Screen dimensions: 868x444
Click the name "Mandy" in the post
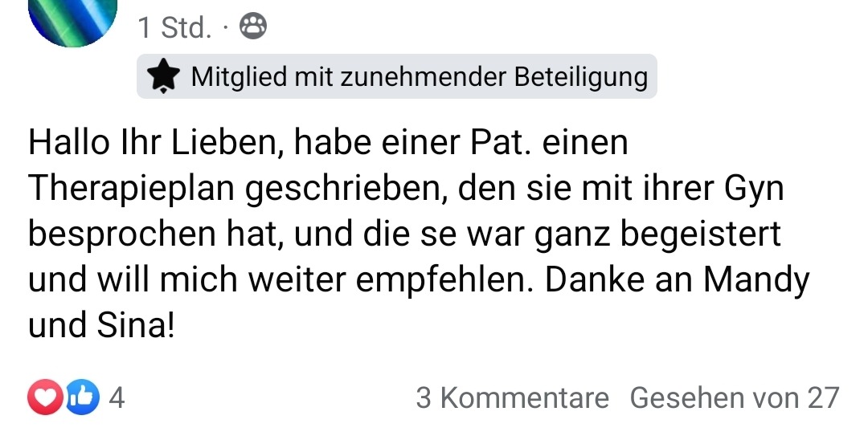tap(756, 280)
